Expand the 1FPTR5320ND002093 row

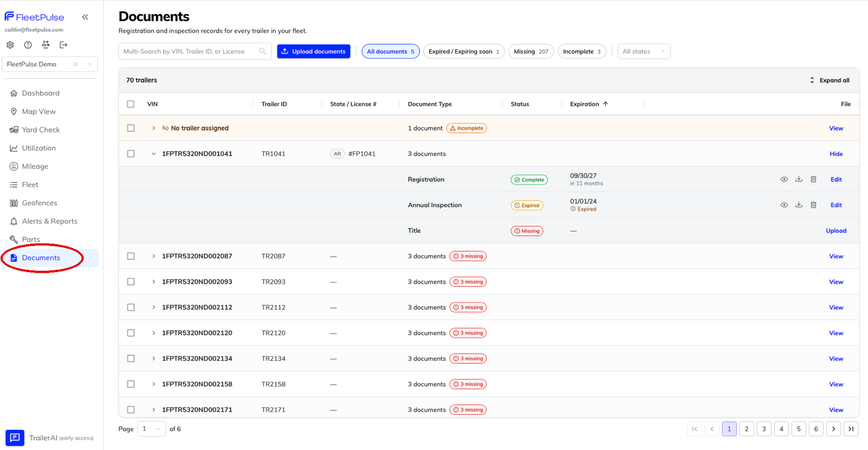154,282
